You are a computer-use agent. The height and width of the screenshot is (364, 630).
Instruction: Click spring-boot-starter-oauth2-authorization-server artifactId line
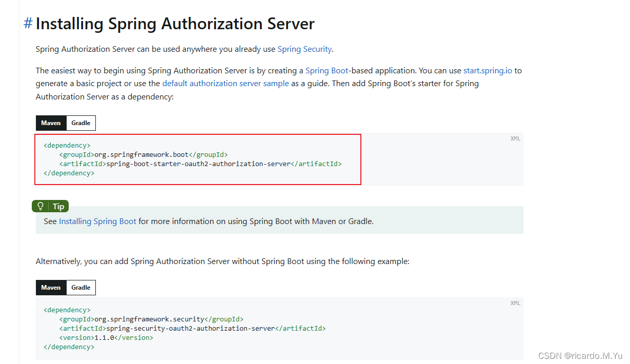point(200,164)
